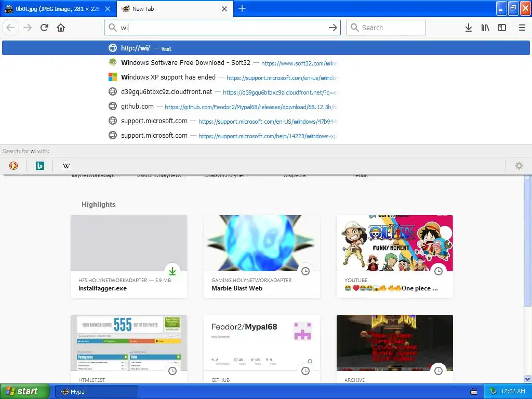Select the Mypal taskbar button

tap(97, 392)
